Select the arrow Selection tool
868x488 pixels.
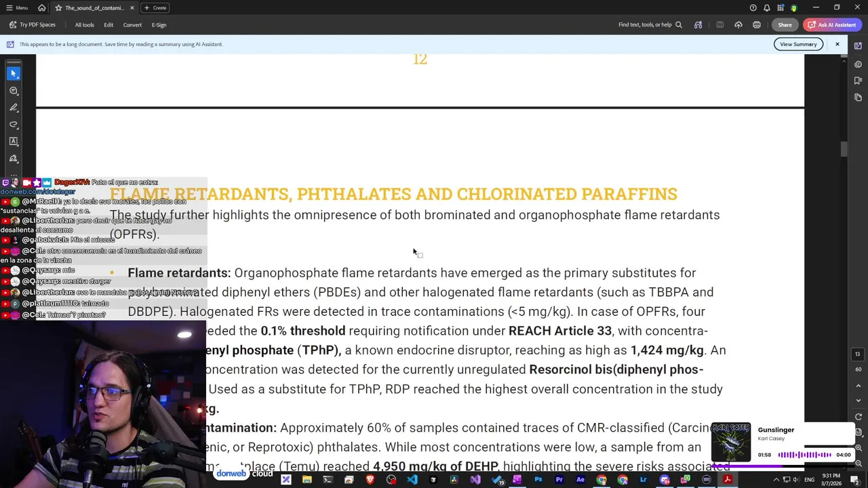14,73
